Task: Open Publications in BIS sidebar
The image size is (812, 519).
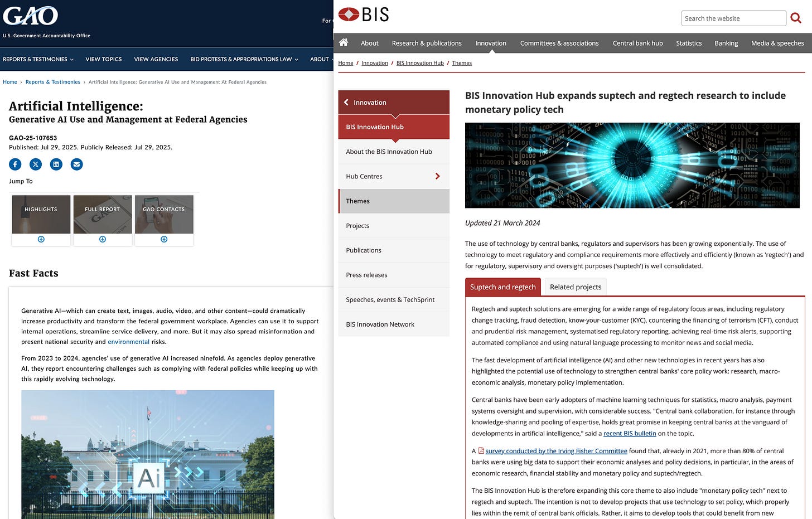Action: pyautogui.click(x=394, y=250)
